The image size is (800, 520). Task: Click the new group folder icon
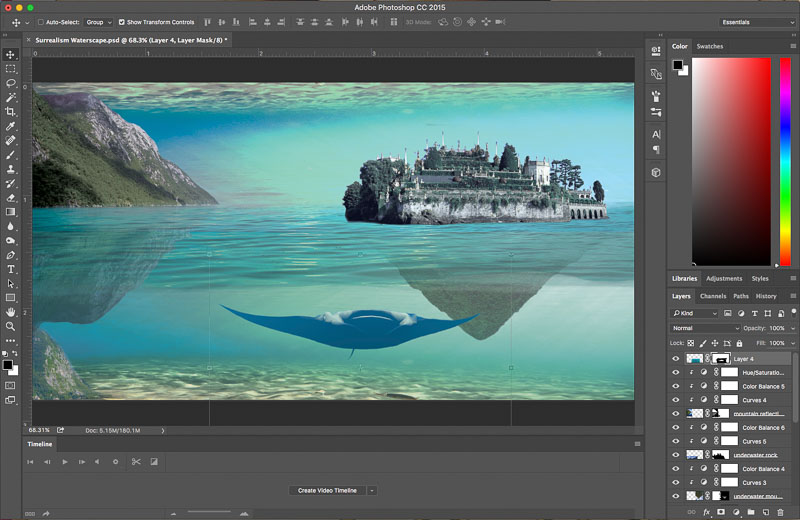coord(751,512)
